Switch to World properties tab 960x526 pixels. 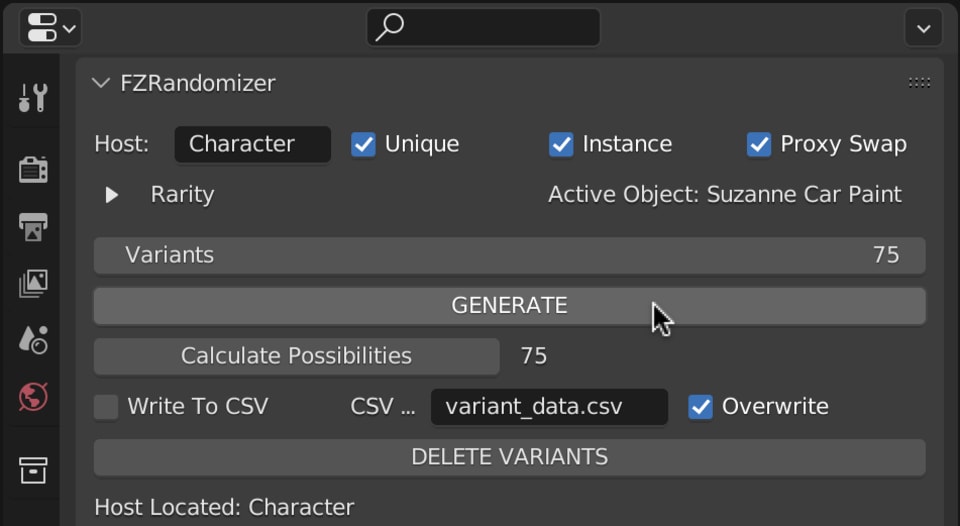[x=33, y=397]
